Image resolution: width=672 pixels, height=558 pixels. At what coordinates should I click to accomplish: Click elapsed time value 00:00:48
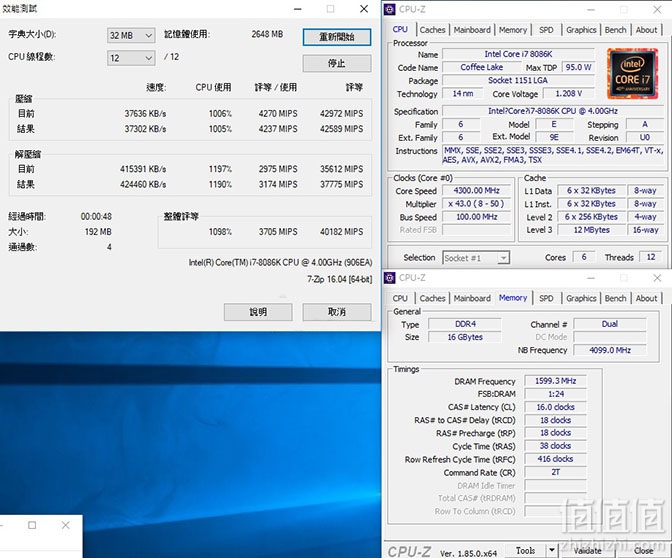coord(96,217)
